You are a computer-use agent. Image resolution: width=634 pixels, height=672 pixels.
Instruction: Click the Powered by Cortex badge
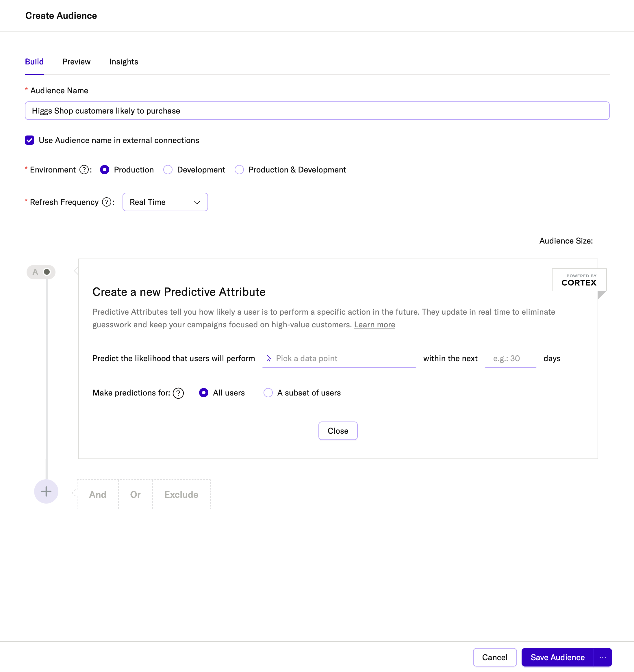click(579, 280)
